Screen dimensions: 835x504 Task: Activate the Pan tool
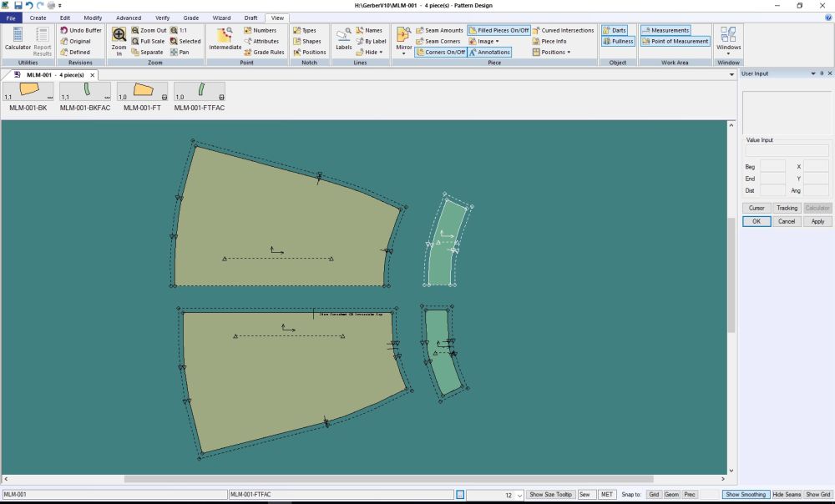click(x=180, y=53)
